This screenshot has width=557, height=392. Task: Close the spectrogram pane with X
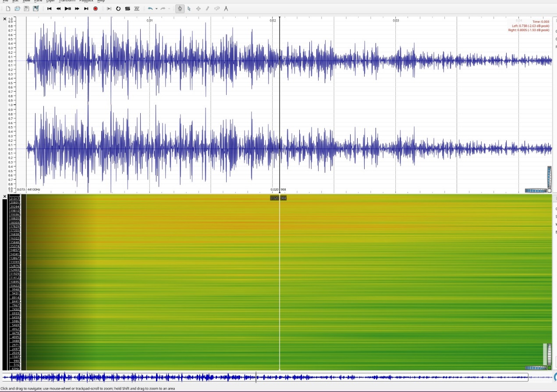[5, 197]
